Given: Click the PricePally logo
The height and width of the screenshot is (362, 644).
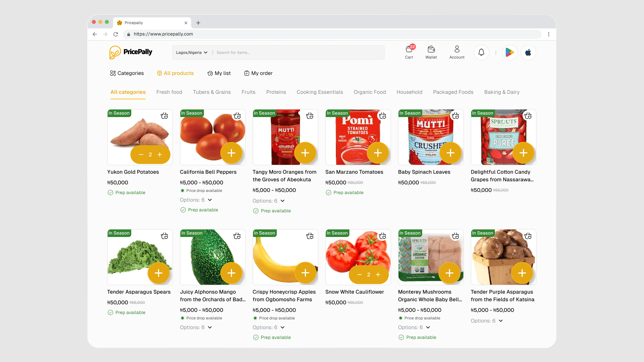Looking at the screenshot, I should (x=131, y=52).
